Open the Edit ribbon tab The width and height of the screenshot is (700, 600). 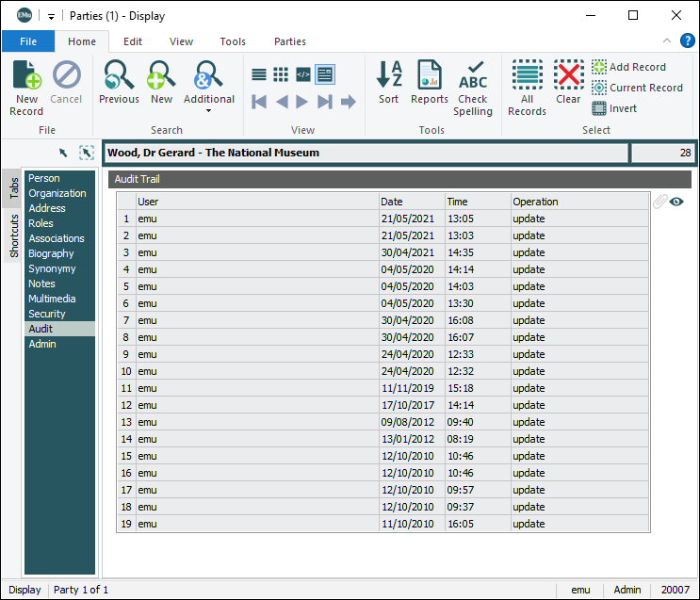click(x=133, y=41)
